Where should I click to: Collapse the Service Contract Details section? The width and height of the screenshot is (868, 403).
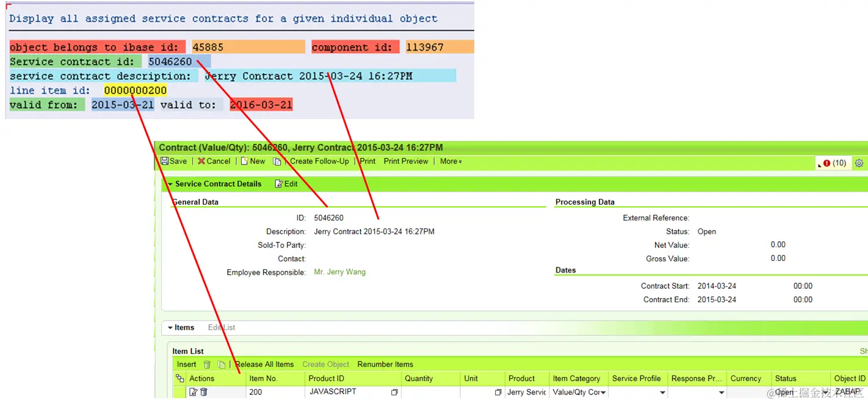click(x=170, y=184)
